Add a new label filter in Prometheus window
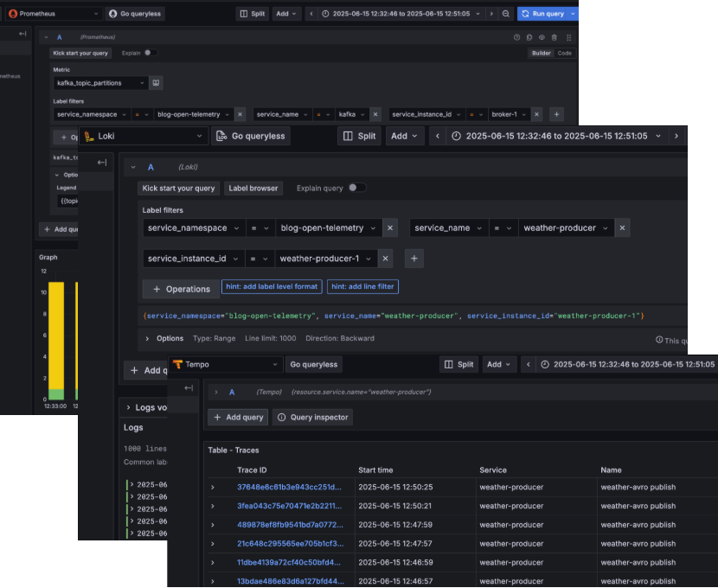718x588 pixels. tap(556, 114)
